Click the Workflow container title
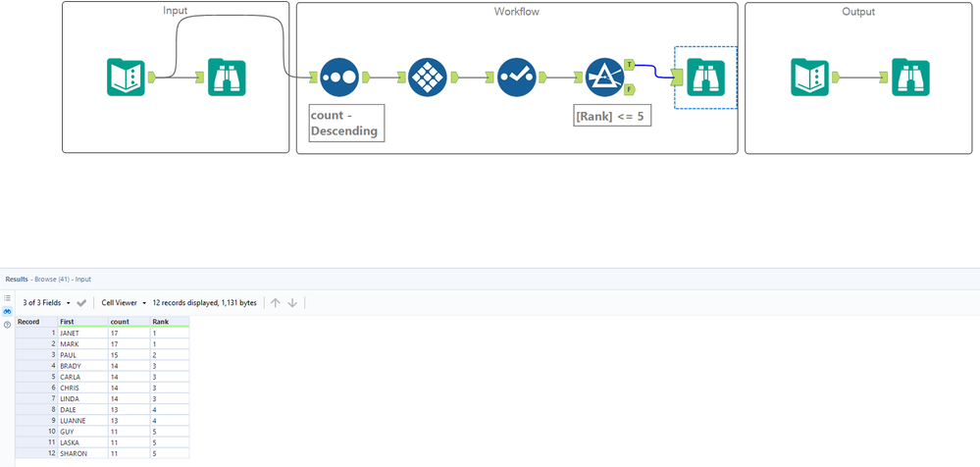The height and width of the screenshot is (467, 980). pos(516,11)
